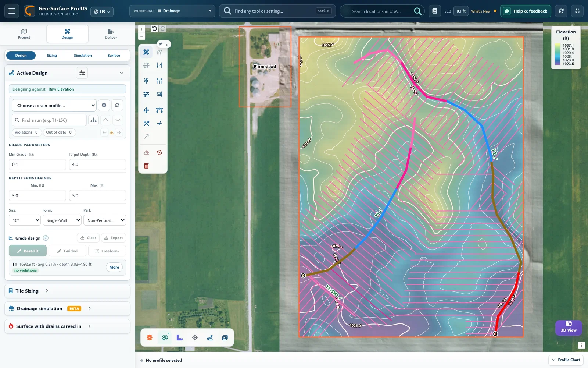Switch grade design to Guided mode
Image resolution: width=588 pixels, height=368 pixels.
68,251
